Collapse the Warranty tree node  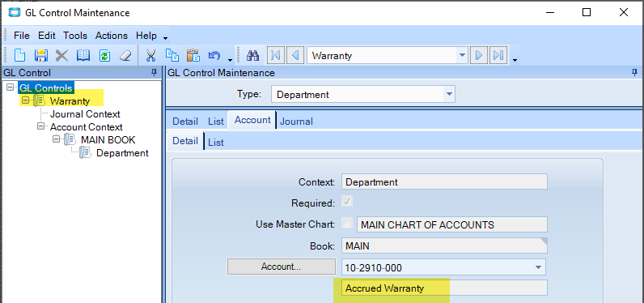click(26, 100)
